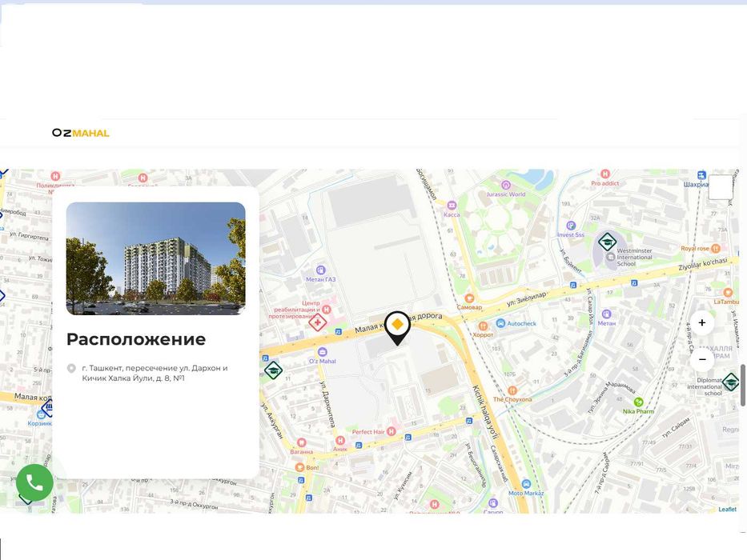Click the Самовар cafe icon
Image resolution: width=747 pixels, height=560 pixels.
click(x=469, y=298)
